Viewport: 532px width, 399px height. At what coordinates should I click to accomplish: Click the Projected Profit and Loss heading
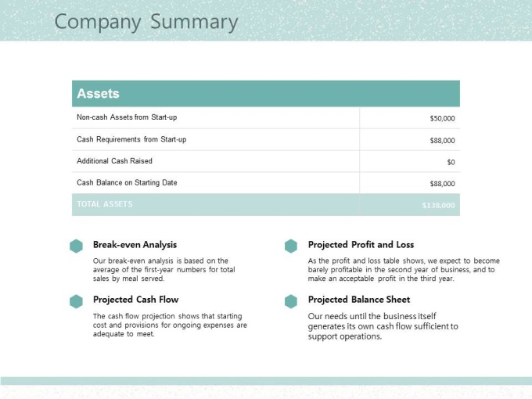tap(361, 245)
